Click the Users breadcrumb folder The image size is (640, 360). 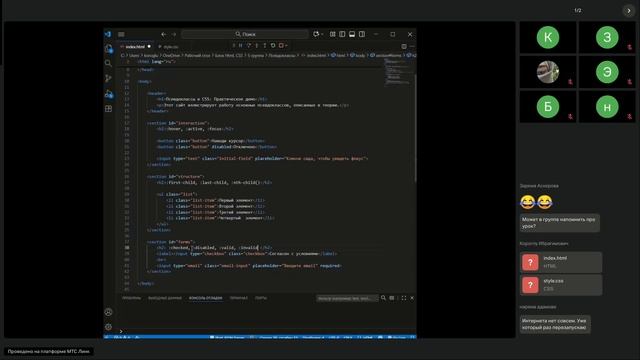[134, 56]
